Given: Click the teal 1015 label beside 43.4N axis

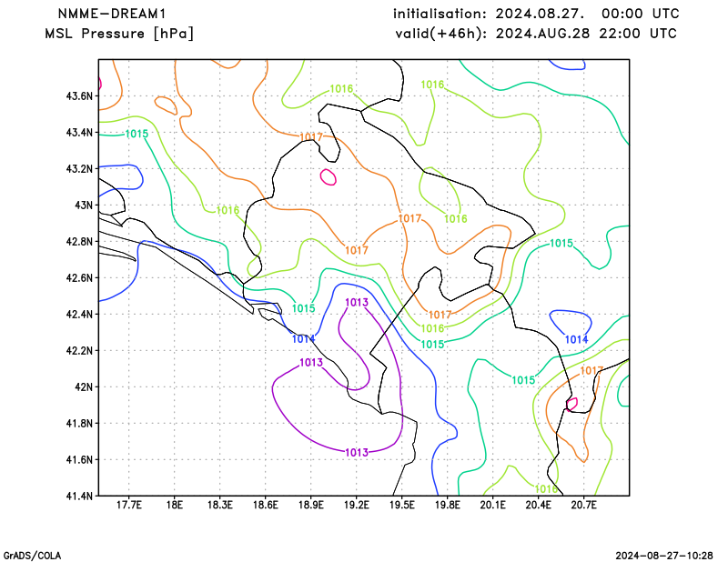Looking at the screenshot, I should pyautogui.click(x=136, y=134).
